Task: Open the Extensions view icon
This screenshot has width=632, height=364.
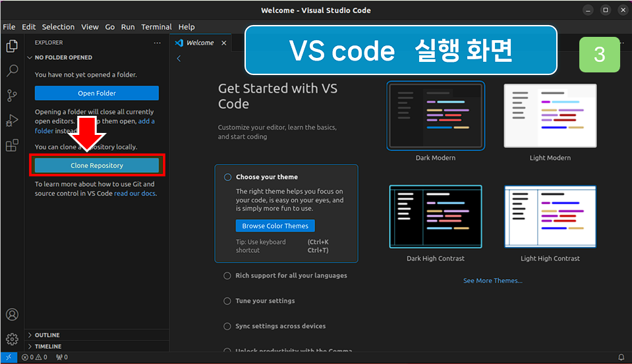Action: pos(12,145)
